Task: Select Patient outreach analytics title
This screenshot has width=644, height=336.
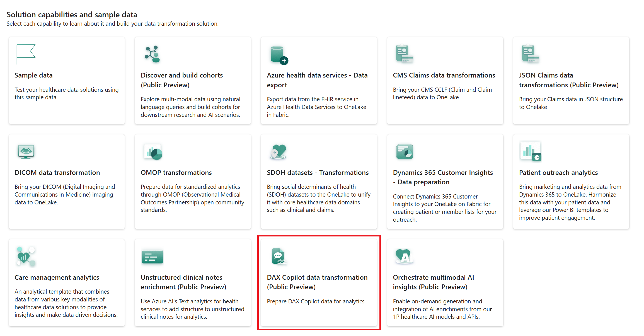Action: pyautogui.click(x=558, y=173)
